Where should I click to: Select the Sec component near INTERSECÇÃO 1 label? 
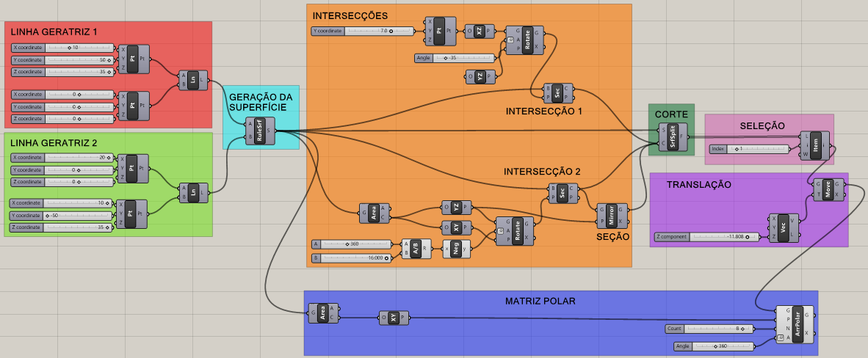(x=557, y=92)
